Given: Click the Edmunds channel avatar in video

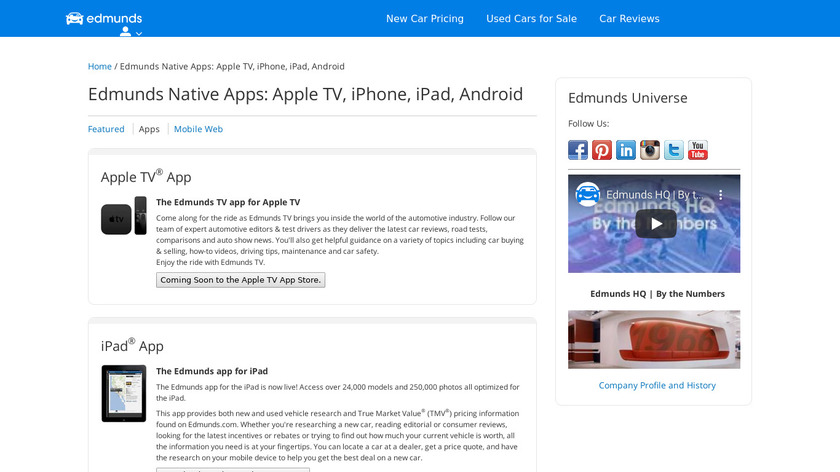Looking at the screenshot, I should click(588, 194).
